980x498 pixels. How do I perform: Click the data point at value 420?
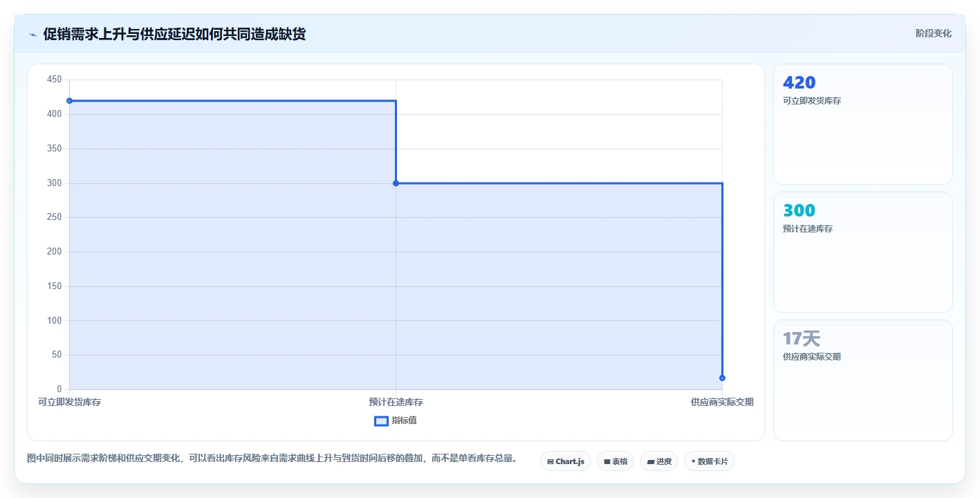click(69, 101)
